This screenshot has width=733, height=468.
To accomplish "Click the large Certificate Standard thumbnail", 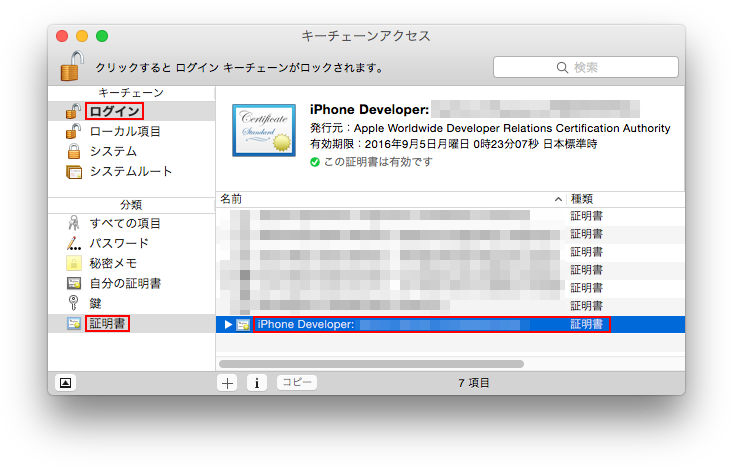I will tap(264, 130).
